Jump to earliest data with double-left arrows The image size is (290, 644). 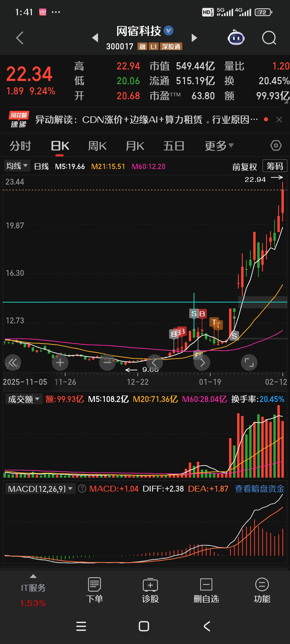(13, 363)
